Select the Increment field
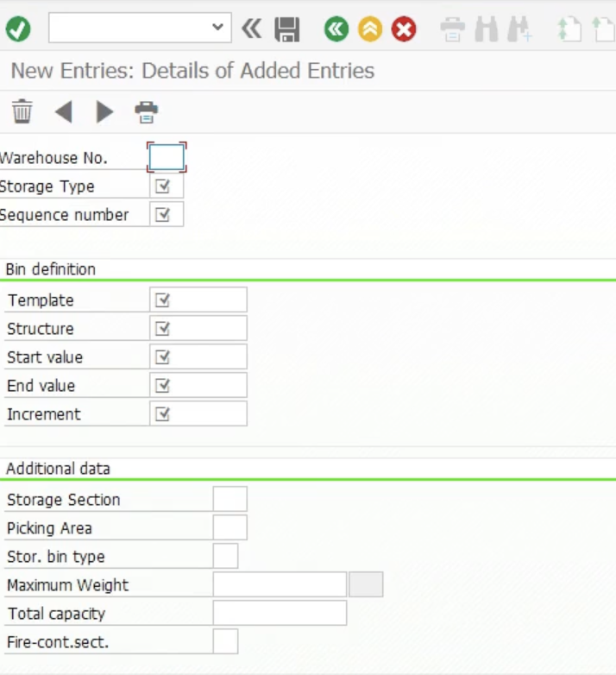Screen dimensions: 616x675 198,414
